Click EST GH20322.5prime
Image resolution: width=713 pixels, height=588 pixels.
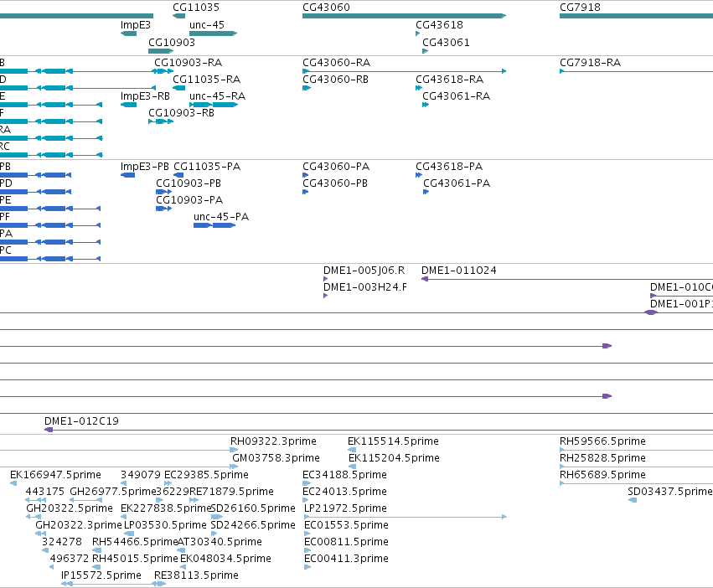(x=70, y=508)
